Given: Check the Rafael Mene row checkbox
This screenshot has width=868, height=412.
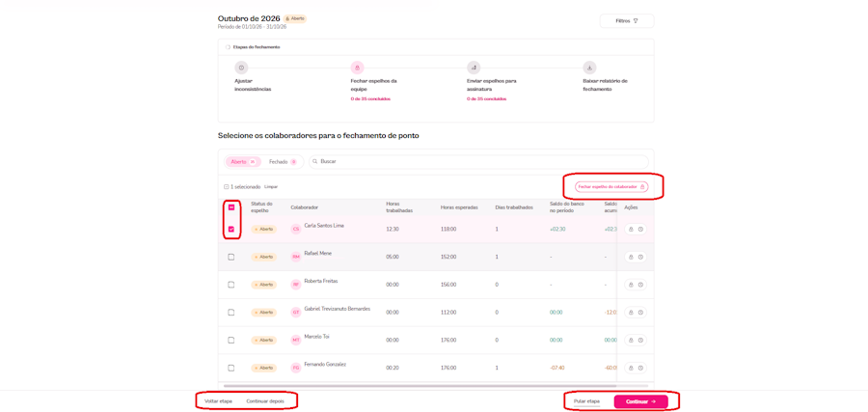Looking at the screenshot, I should [231, 257].
